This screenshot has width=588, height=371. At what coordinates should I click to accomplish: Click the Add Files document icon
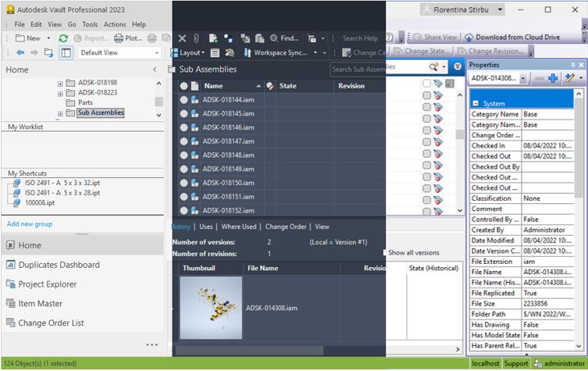213,38
